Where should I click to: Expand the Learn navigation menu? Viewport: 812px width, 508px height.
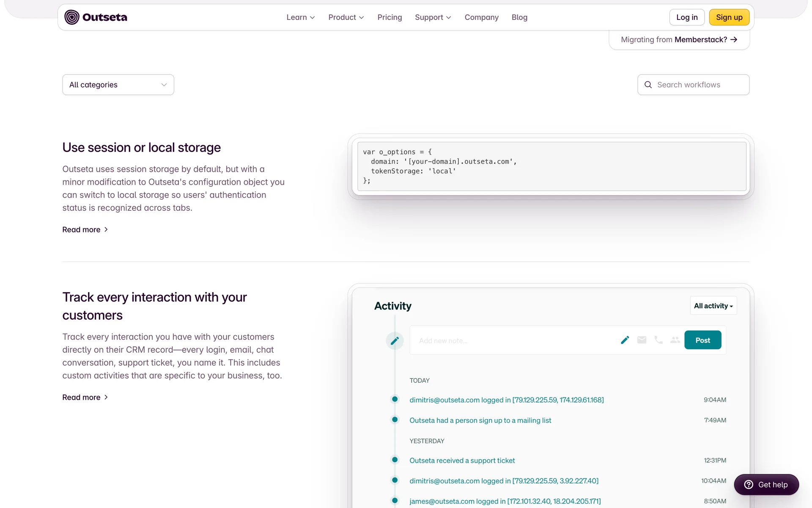(x=300, y=17)
